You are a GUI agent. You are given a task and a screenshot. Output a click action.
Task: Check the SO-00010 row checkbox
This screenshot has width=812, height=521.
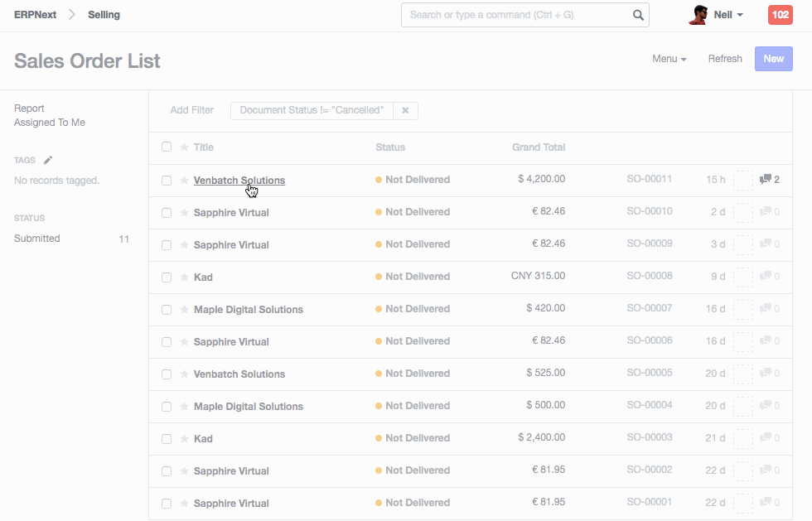coord(167,213)
